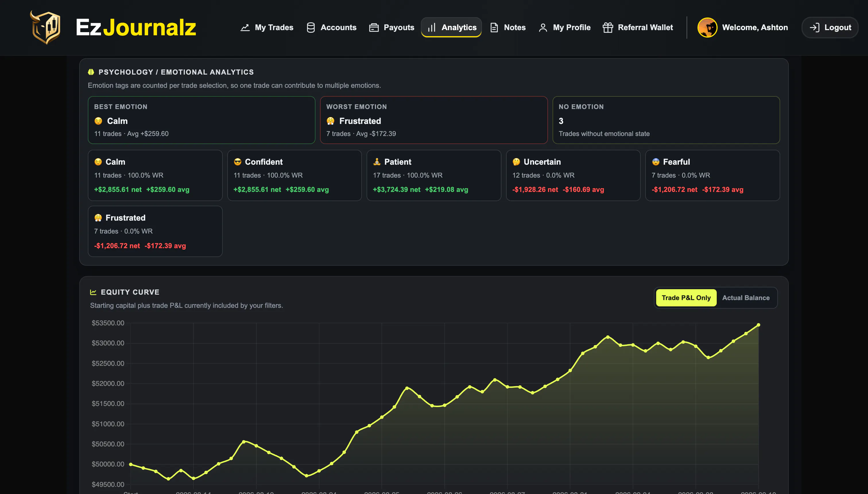Click the EzJournalz bull shield logo

[x=45, y=27]
